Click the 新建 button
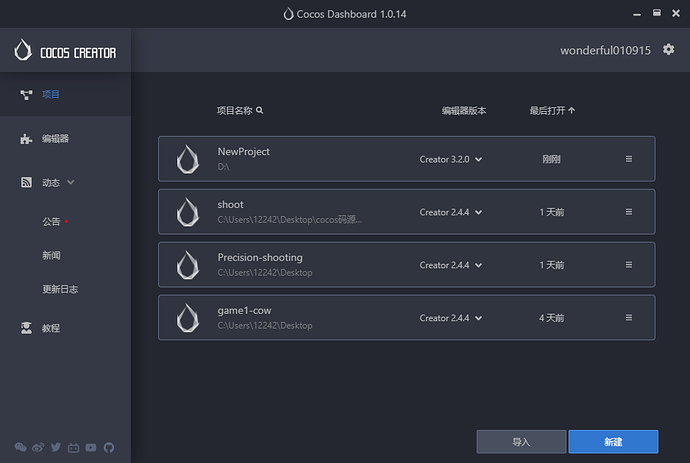This screenshot has width=690, height=463. tap(613, 441)
